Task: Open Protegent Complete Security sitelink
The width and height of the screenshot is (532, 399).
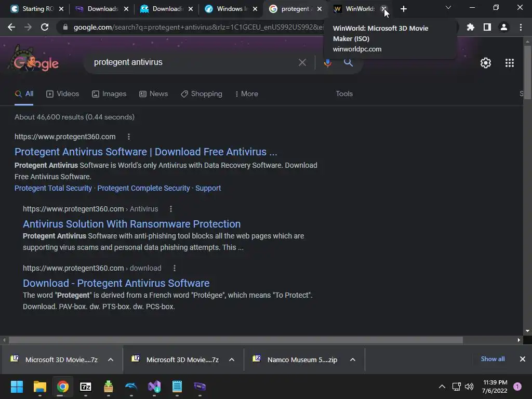Action: (x=143, y=188)
